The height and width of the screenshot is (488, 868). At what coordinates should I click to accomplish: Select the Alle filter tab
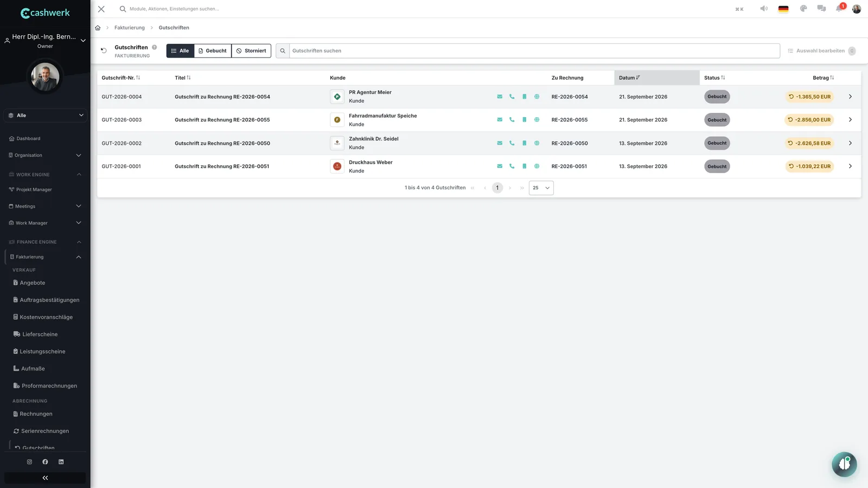(x=180, y=51)
